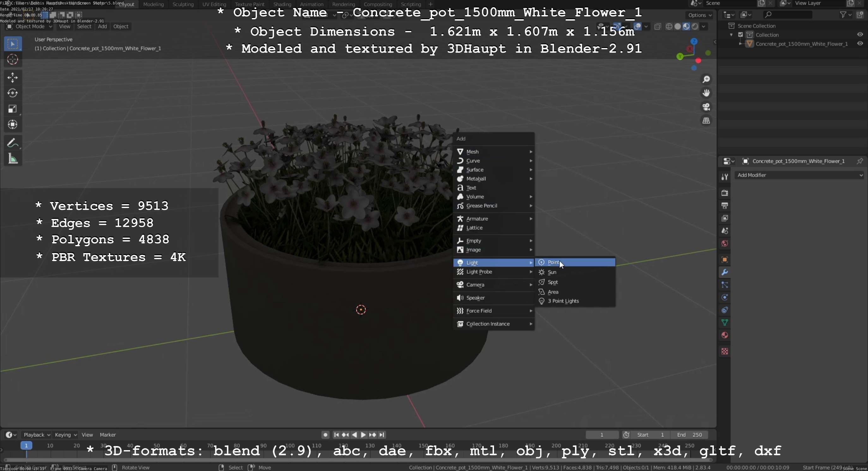The width and height of the screenshot is (868, 471).
Task: Open the Object Mode dropdown
Action: point(29,27)
